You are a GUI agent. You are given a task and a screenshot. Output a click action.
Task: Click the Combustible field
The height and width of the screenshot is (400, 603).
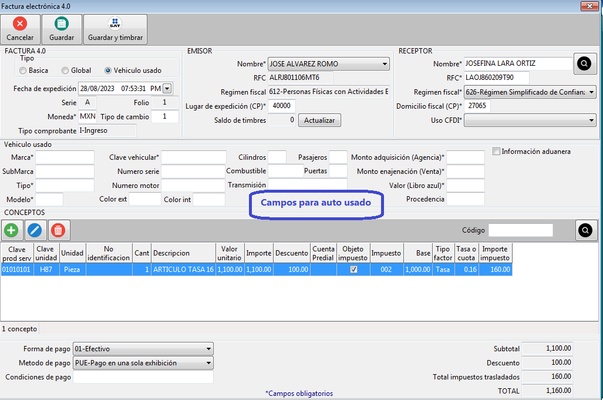pyautogui.click(x=286, y=171)
